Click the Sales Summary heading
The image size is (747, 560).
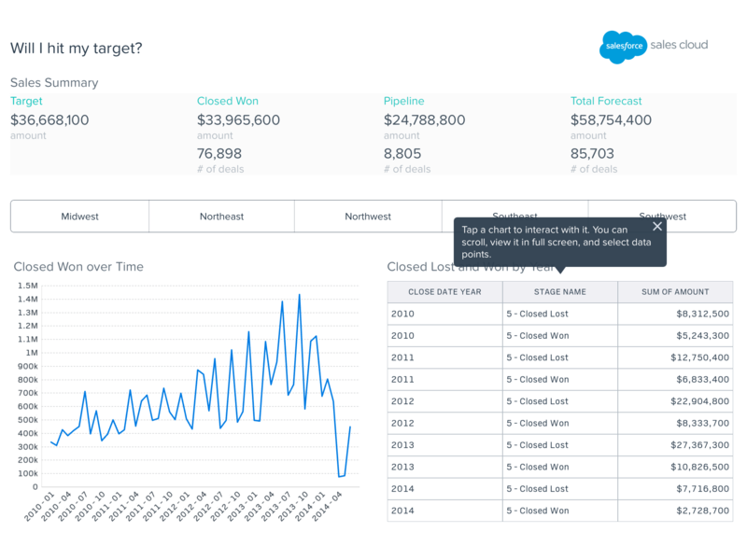pos(54,83)
